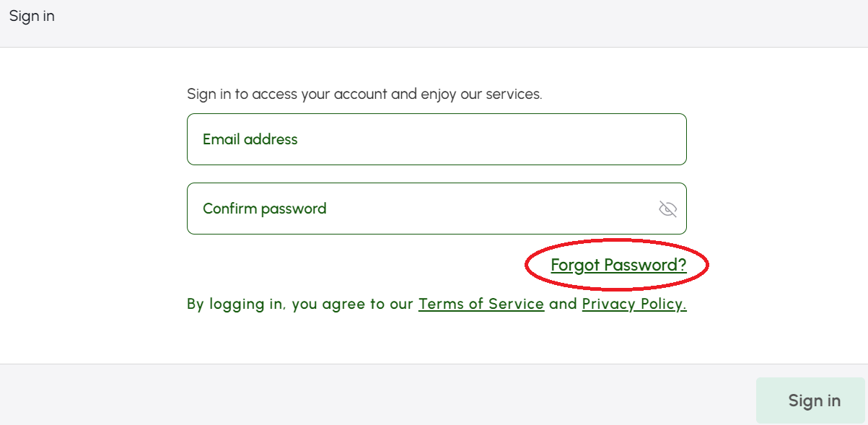Place the cursor on the Email address placeholder
The image size is (868, 425).
pos(250,139)
